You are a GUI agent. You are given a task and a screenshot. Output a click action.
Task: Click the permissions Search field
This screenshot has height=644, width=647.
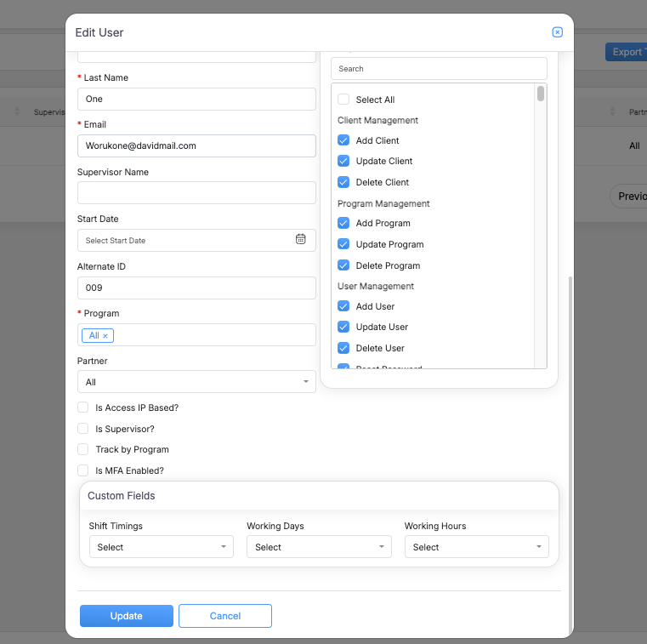[x=439, y=69]
